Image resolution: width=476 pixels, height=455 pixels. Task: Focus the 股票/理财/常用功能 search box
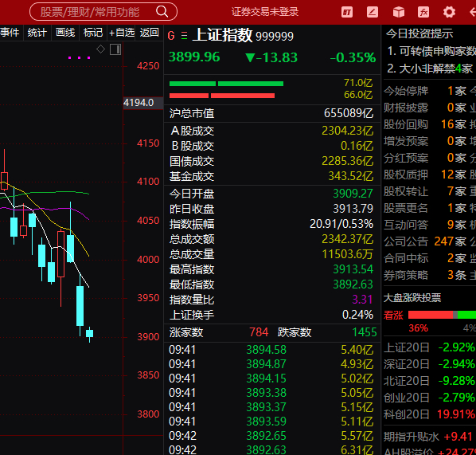pos(103,12)
